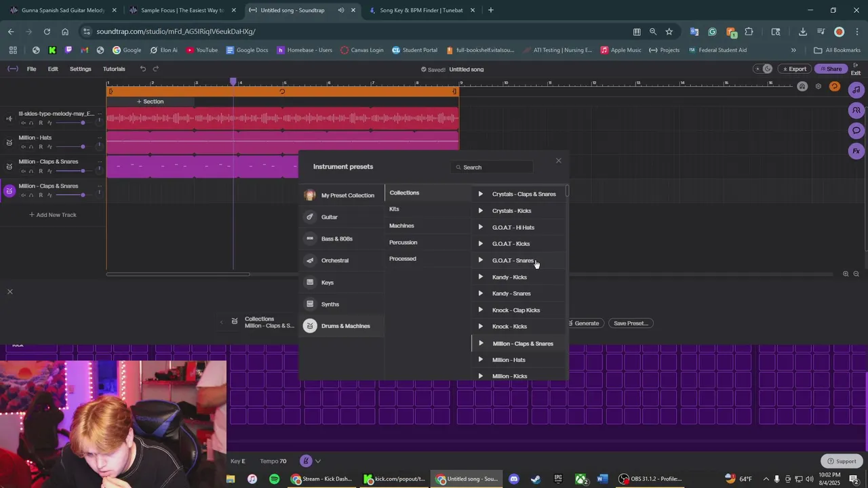Close the bottom instrument panel X
This screenshot has width=868, height=488.
[9, 291]
